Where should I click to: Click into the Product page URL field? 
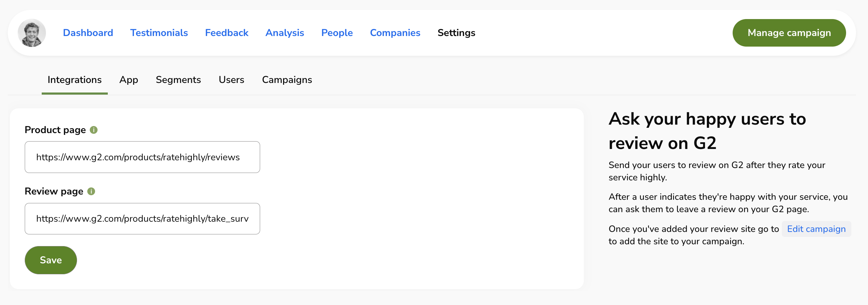coord(142,157)
